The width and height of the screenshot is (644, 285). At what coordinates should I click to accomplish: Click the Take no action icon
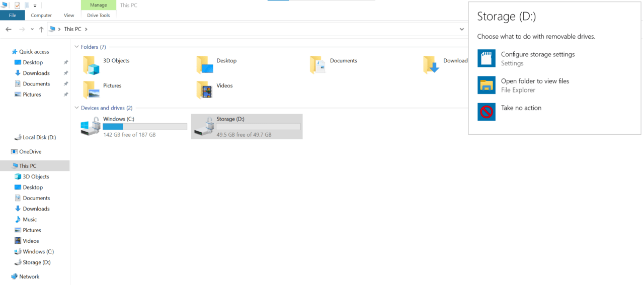[x=487, y=112]
